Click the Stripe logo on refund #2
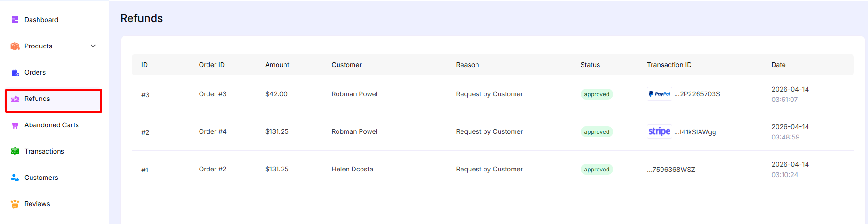The width and height of the screenshot is (868, 224). tap(659, 131)
